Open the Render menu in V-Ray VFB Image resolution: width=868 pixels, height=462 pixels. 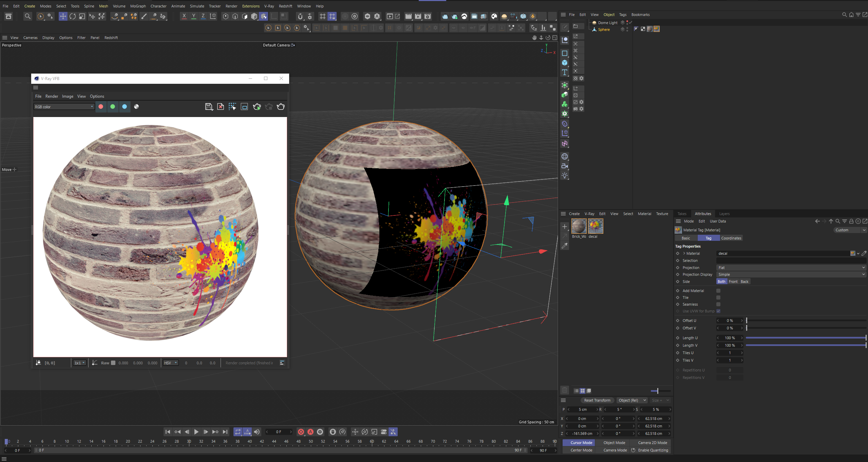[52, 96]
